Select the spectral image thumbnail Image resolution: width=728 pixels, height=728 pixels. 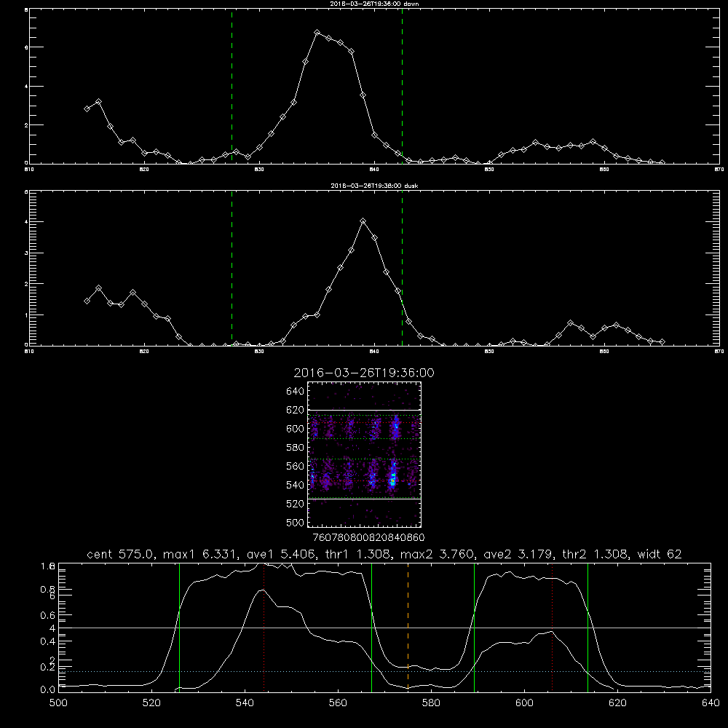click(x=365, y=454)
